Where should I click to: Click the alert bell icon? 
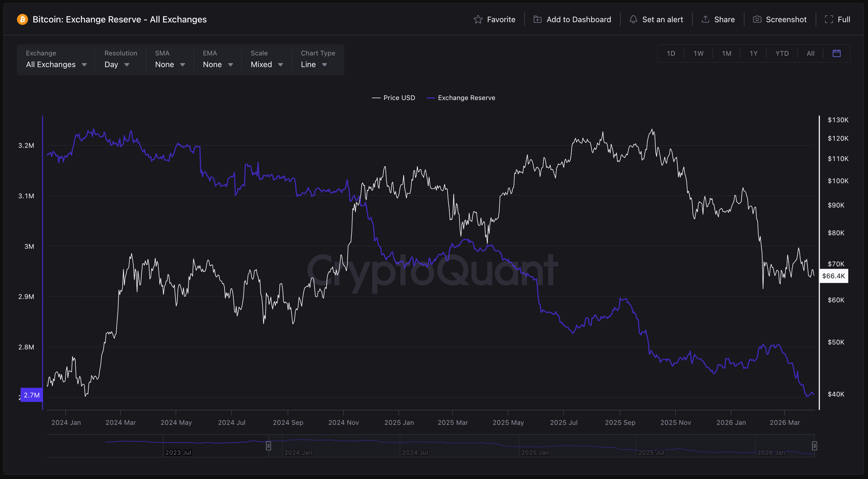[633, 19]
